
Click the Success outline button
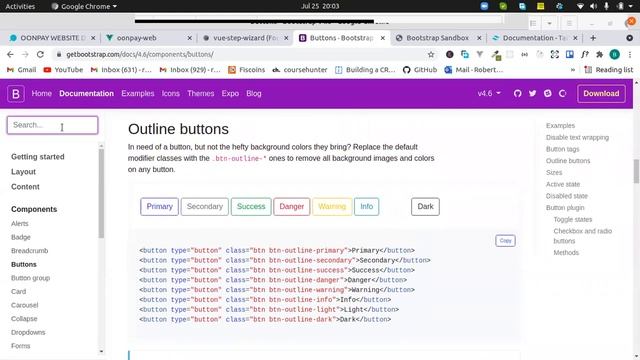(251, 207)
